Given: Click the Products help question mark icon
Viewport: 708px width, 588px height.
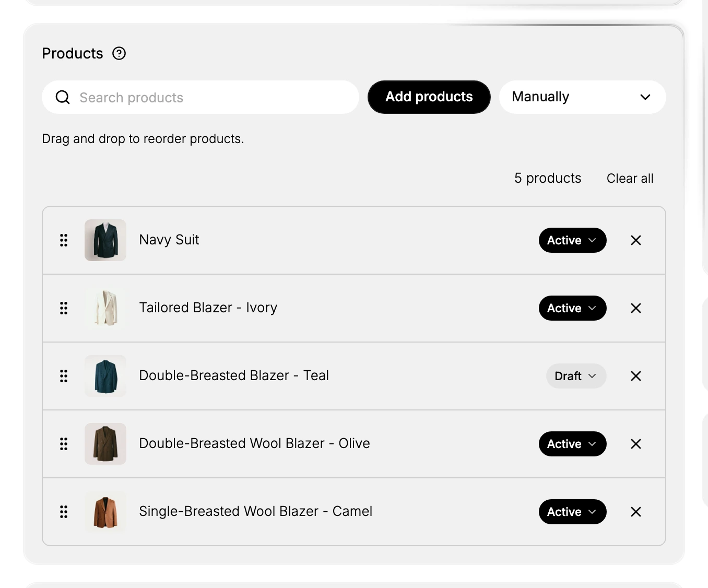Looking at the screenshot, I should point(119,53).
